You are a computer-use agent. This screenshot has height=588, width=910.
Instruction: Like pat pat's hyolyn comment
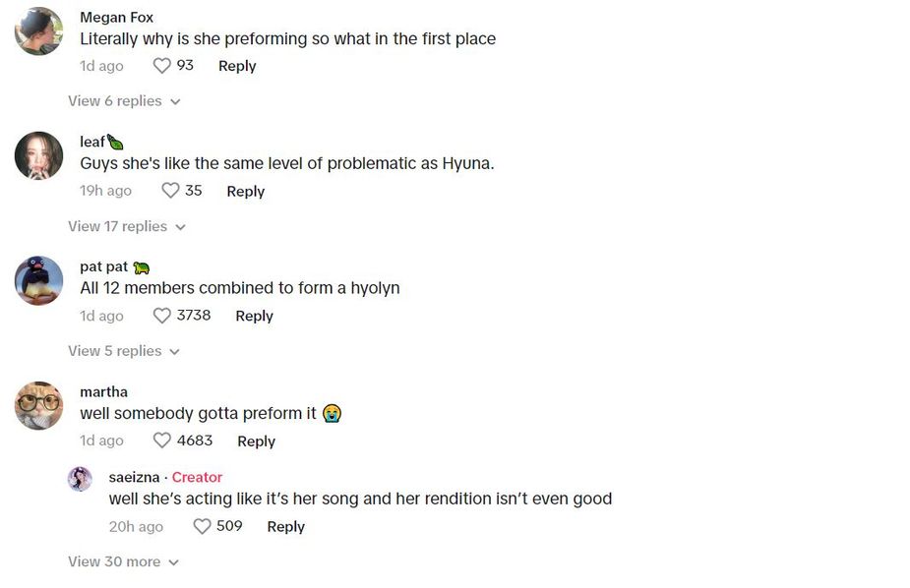click(x=160, y=315)
